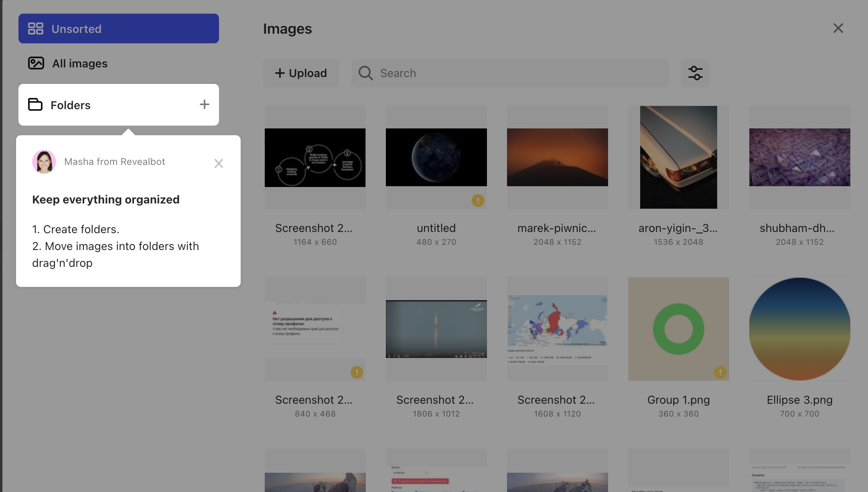Screen dimensions: 868x492
Task: Click the Upload icon to add images
Action: [301, 73]
